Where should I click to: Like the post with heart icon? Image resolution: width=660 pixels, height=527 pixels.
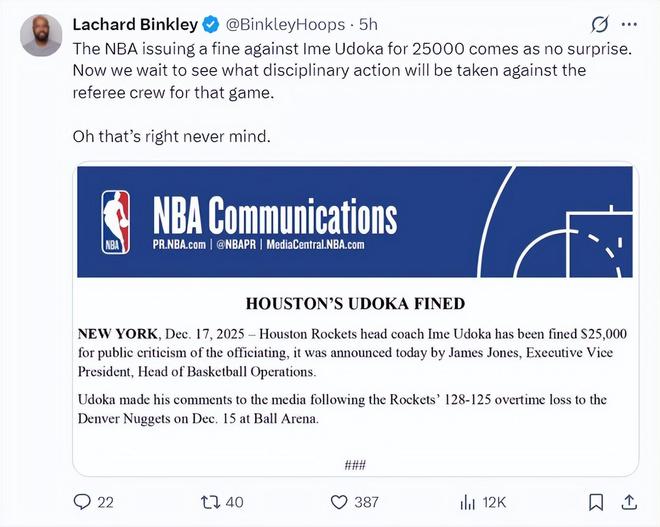point(339,502)
